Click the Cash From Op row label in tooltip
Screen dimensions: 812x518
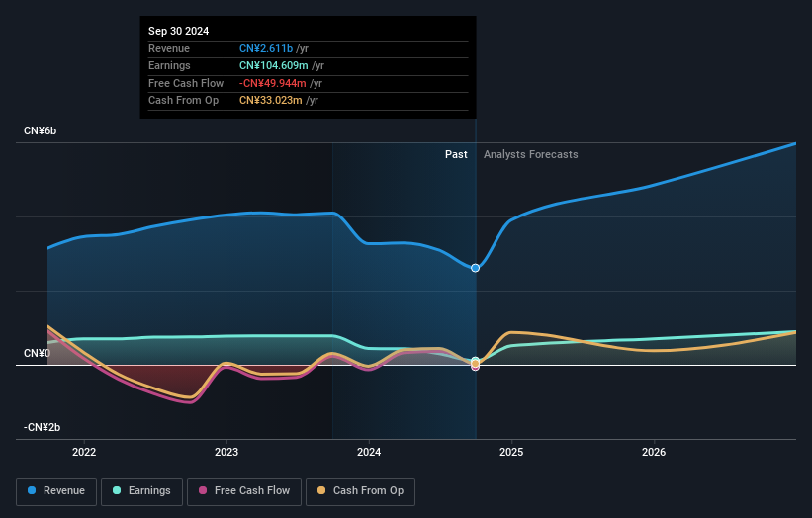click(183, 101)
